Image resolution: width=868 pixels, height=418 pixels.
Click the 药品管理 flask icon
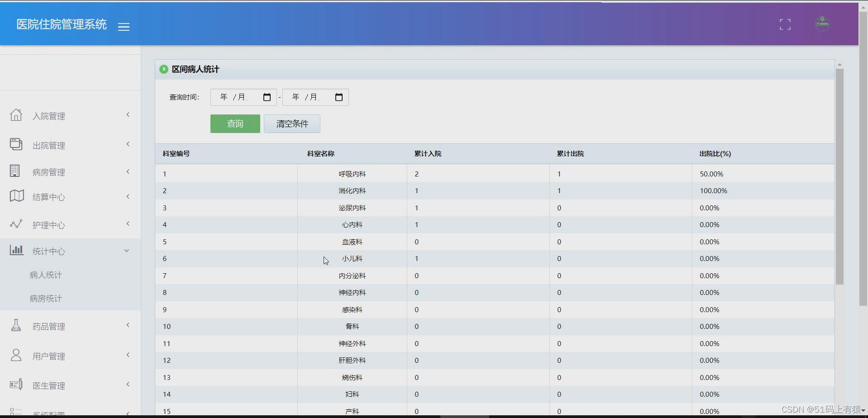(x=16, y=325)
